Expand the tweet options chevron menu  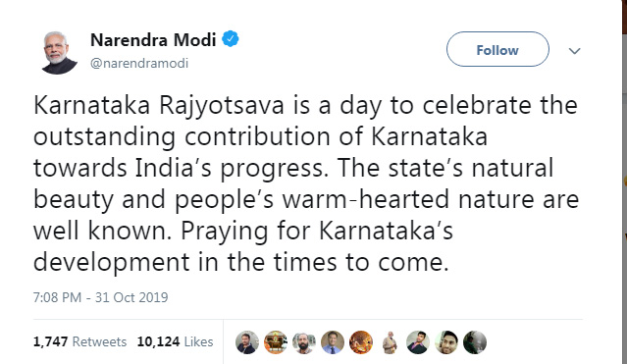(x=575, y=51)
